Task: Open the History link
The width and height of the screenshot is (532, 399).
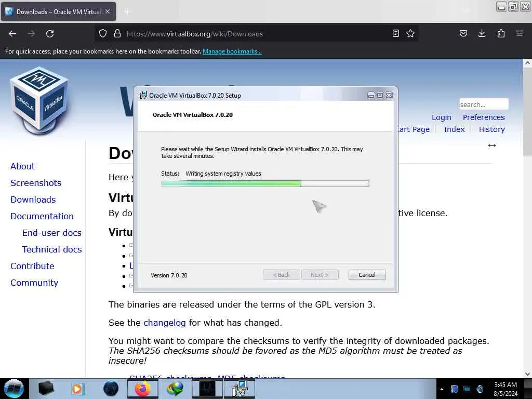Action: pos(491,129)
